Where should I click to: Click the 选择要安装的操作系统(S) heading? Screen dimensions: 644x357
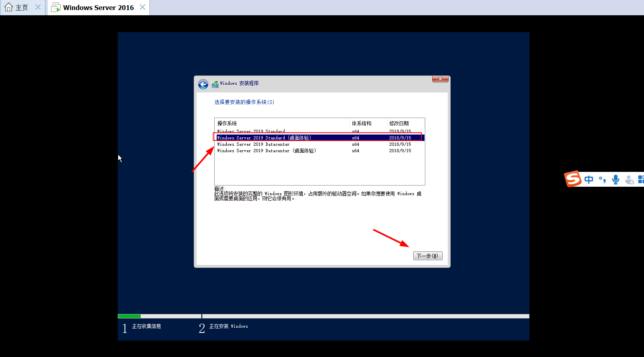coord(244,102)
